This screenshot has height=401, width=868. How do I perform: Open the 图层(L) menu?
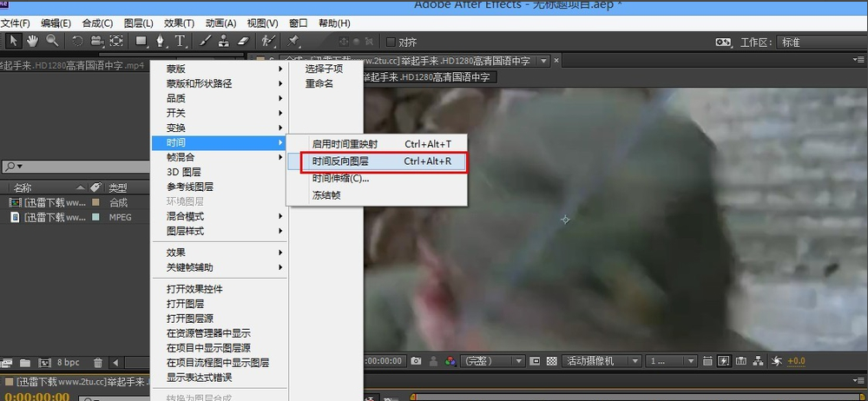[138, 23]
